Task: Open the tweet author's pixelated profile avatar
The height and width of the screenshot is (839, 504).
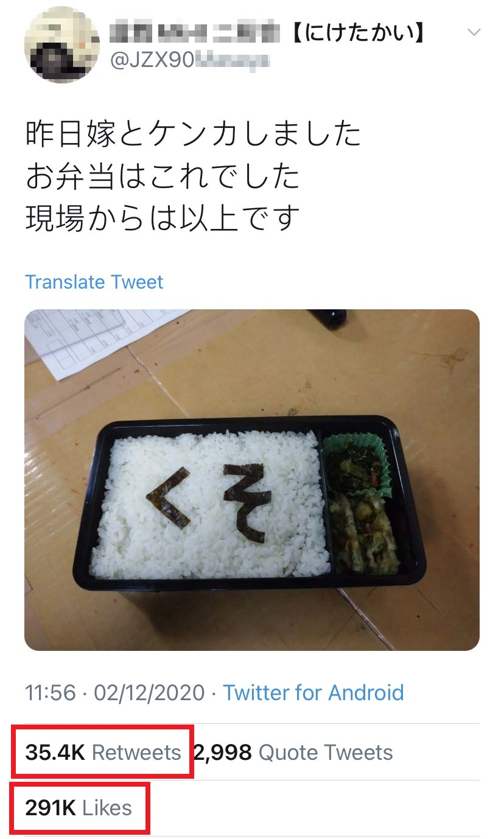Action: [x=61, y=45]
